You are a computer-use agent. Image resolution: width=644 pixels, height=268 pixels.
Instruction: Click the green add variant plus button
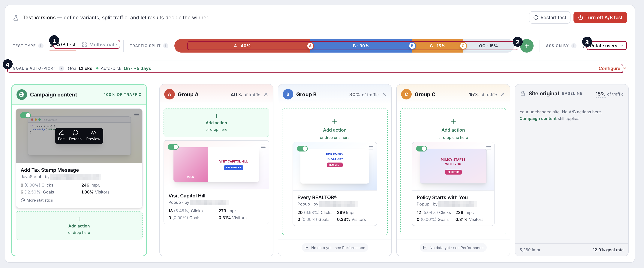(526, 46)
